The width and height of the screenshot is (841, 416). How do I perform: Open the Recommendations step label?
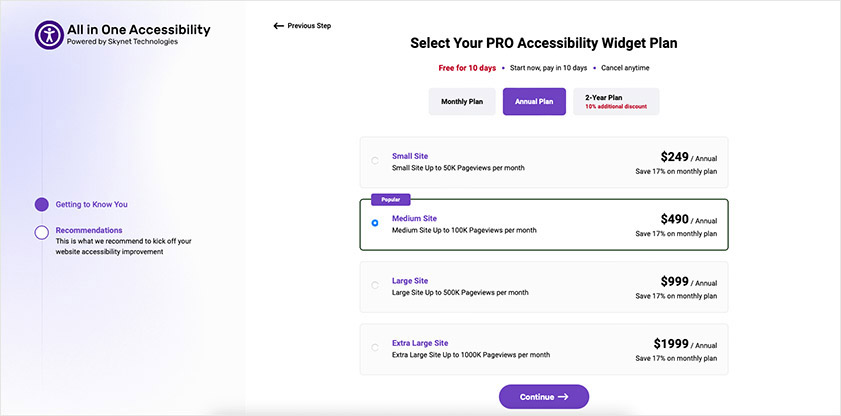tap(89, 230)
